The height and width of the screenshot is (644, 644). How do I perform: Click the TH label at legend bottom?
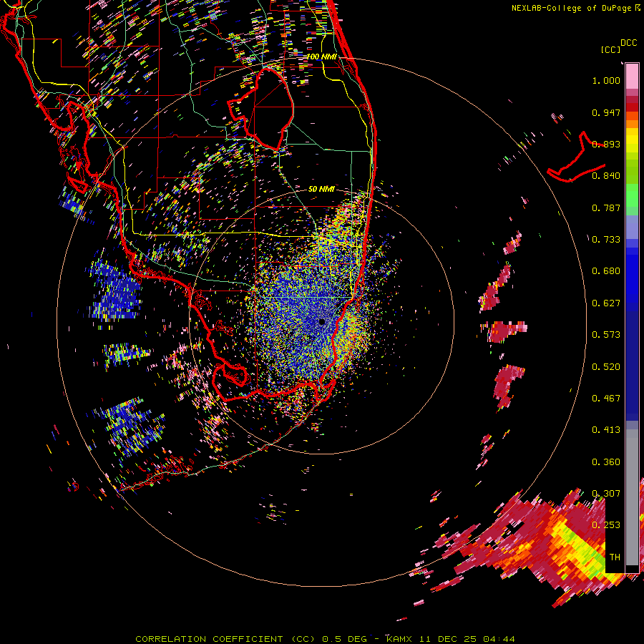(615, 557)
